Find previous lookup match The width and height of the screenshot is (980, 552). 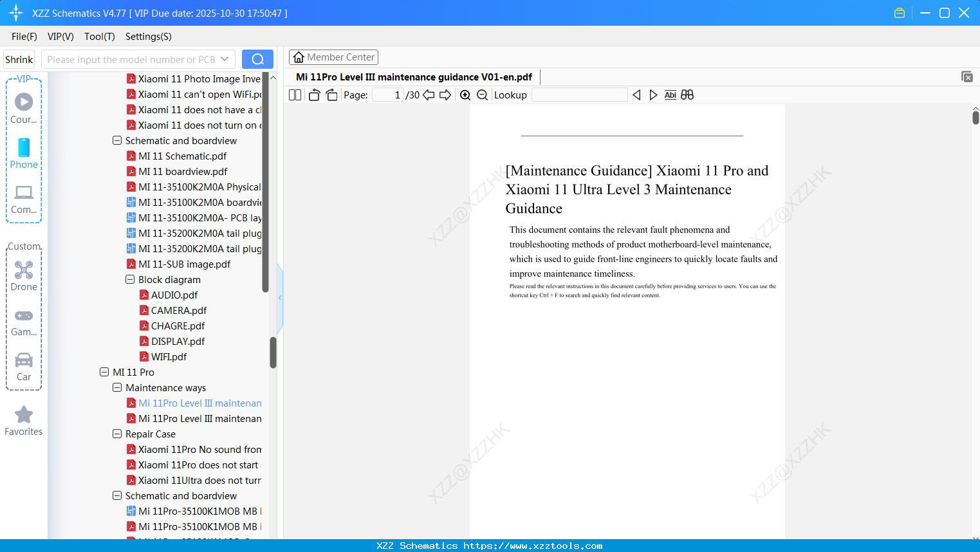coord(636,95)
